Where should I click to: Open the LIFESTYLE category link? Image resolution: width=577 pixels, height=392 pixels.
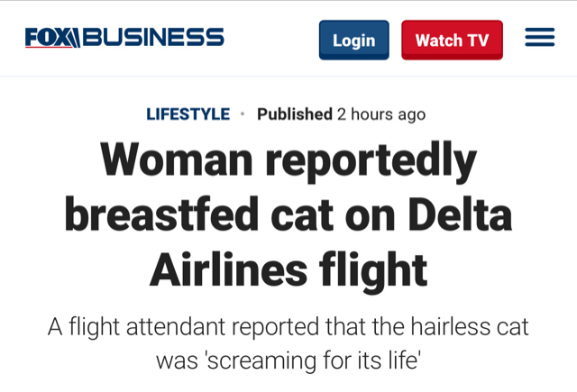coord(188,114)
